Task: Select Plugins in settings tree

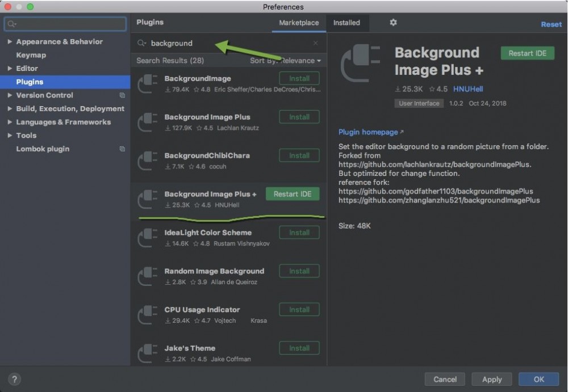Action: point(65,82)
